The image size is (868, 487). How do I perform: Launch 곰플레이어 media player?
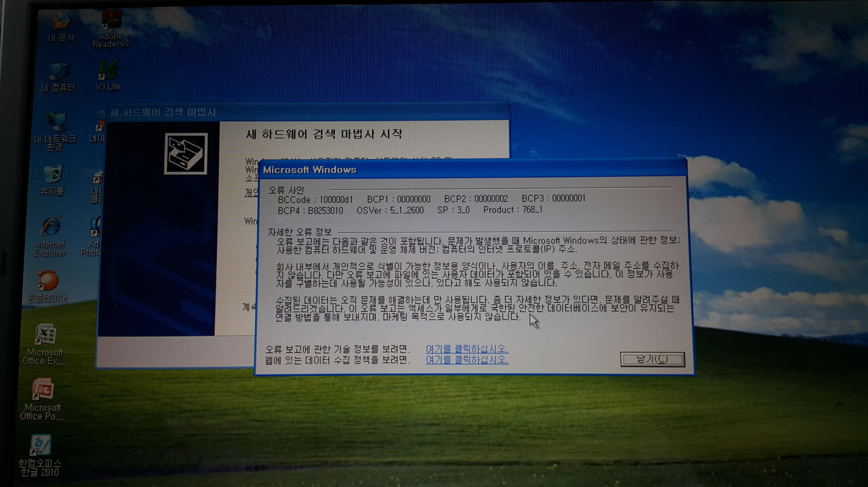click(48, 287)
